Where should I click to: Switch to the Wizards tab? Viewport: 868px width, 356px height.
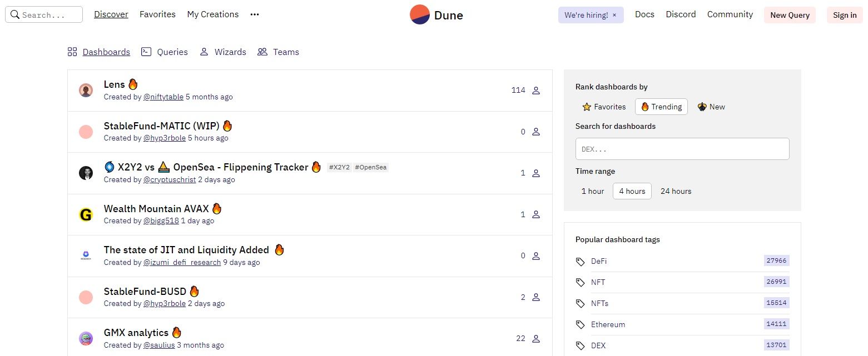click(x=230, y=52)
